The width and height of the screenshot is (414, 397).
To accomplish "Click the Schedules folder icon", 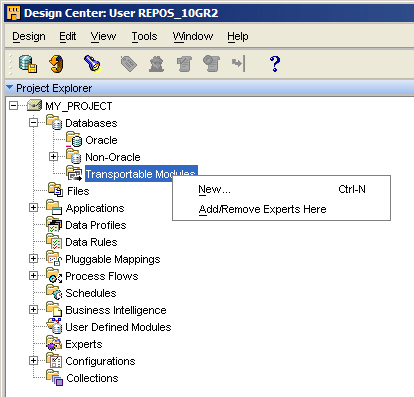I will click(x=54, y=292).
